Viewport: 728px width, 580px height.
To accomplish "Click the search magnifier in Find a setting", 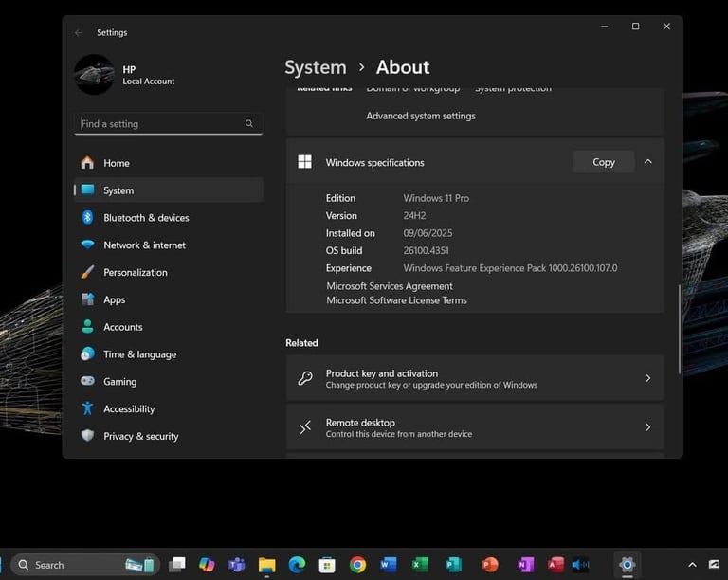I will (249, 123).
